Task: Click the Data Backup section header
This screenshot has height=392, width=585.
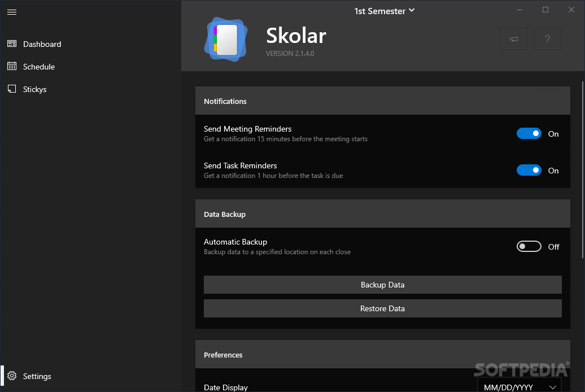Action: (x=382, y=214)
